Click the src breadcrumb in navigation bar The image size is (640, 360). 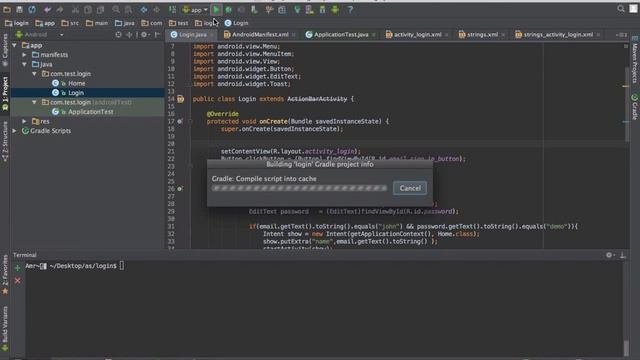point(70,23)
